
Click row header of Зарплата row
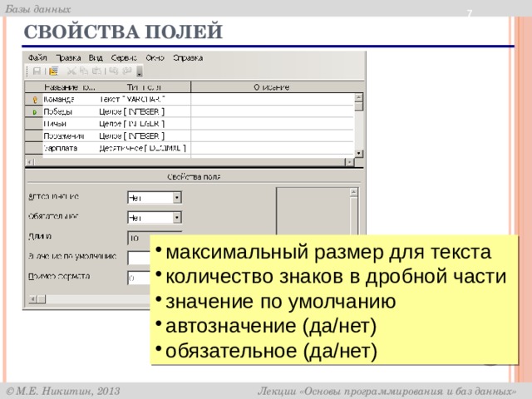34,148
